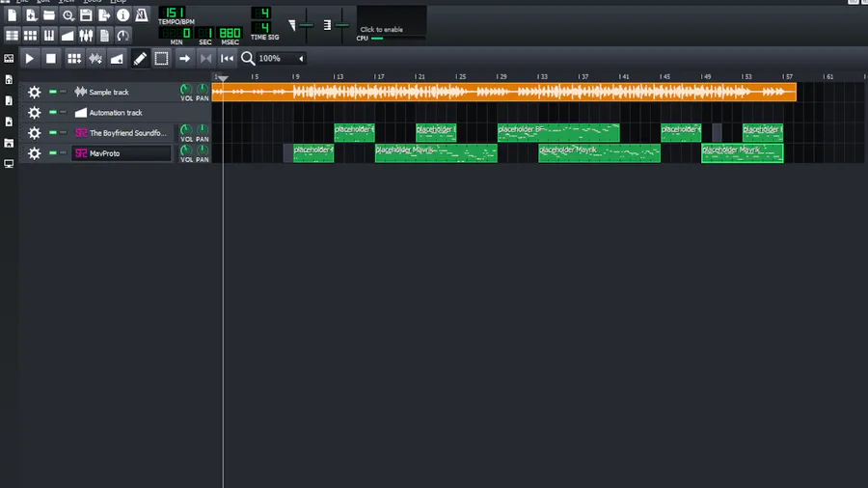Click the tempo BPM display
The height and width of the screenshot is (488, 868).
tap(175, 13)
